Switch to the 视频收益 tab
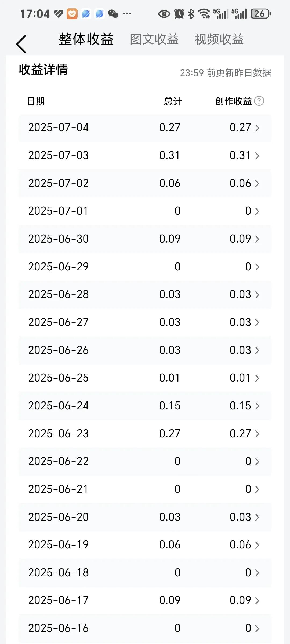The image size is (290, 644). click(x=219, y=39)
